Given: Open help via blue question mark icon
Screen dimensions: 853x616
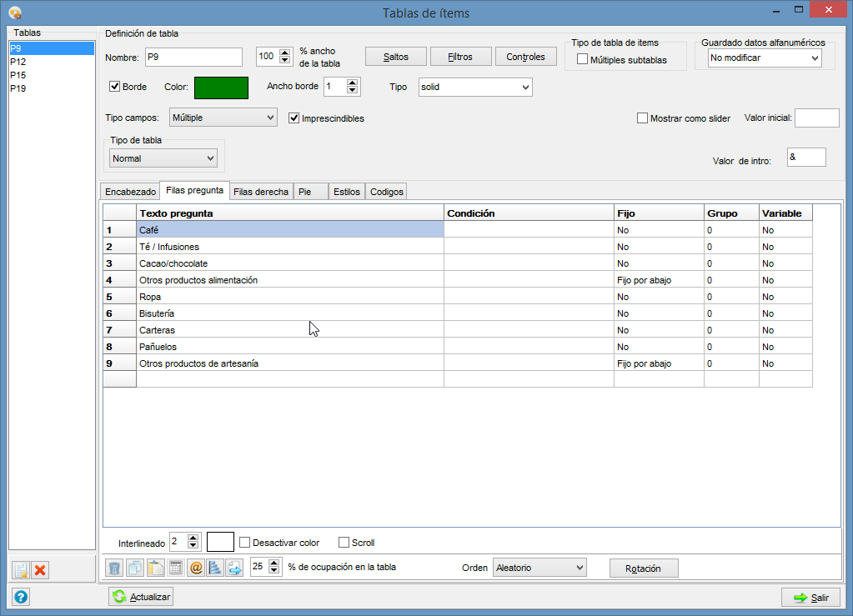Looking at the screenshot, I should (x=21, y=597).
